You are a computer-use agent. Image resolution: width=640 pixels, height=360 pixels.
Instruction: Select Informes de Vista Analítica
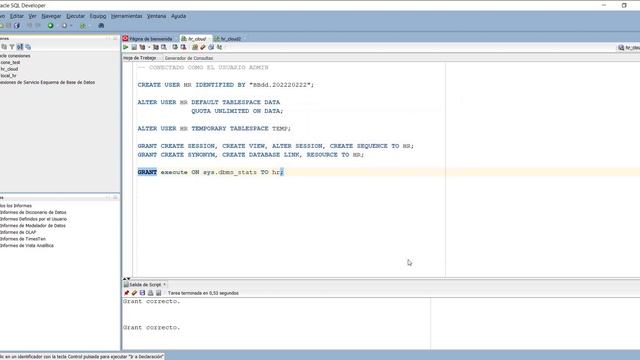point(27,245)
